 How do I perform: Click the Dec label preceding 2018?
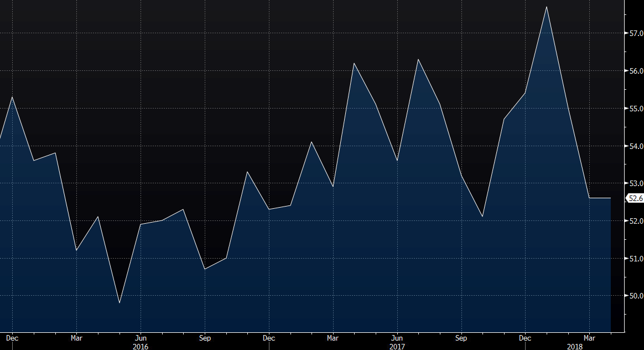(525, 338)
